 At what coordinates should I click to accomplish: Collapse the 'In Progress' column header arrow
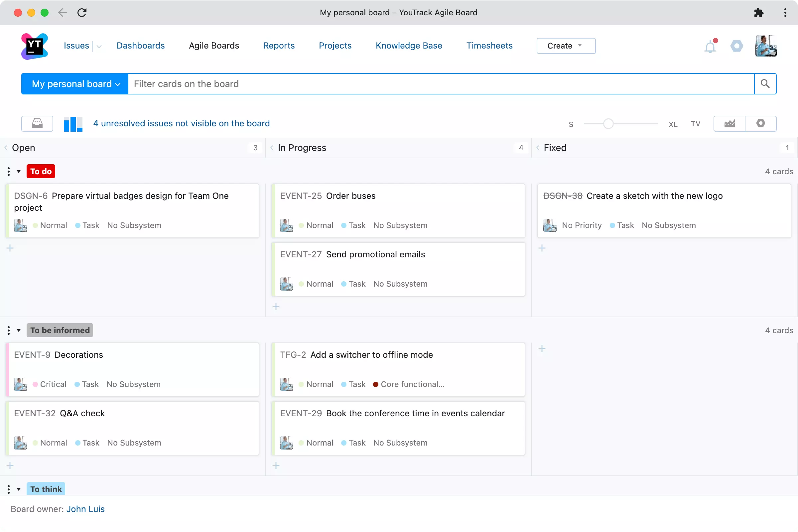pyautogui.click(x=272, y=148)
